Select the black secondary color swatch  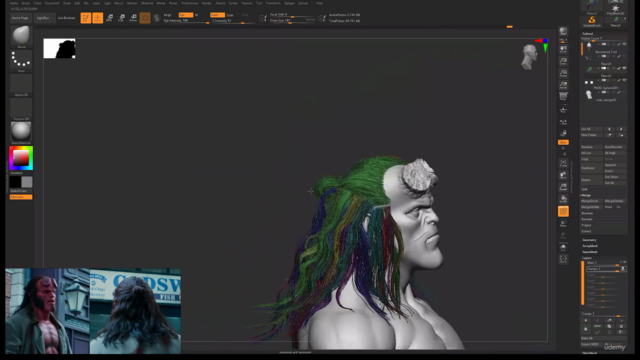(15, 182)
